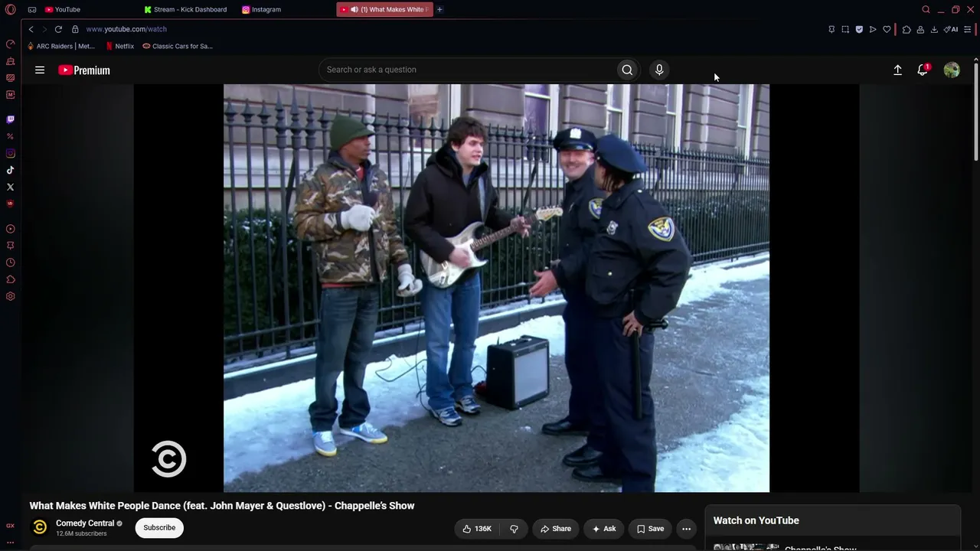
Task: Click the ad blocker shield icon
Action: [x=859, y=29]
